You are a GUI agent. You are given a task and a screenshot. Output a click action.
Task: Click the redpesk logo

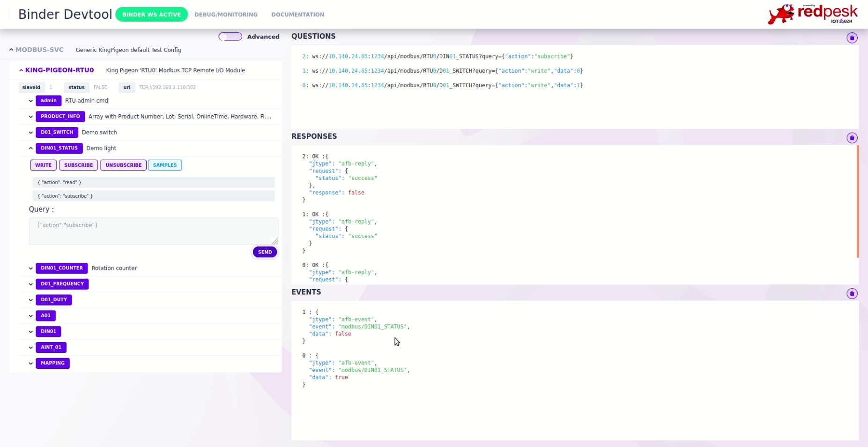click(813, 14)
